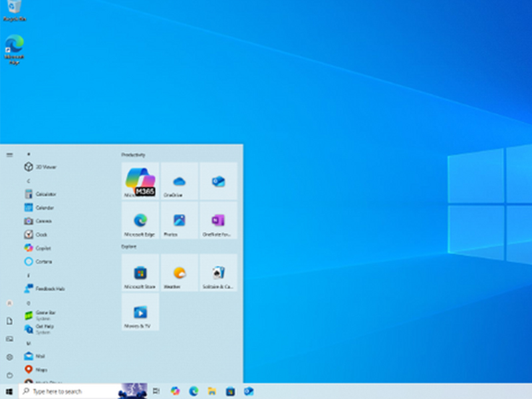Select the Explore group header
This screenshot has width=532, height=399.
click(x=129, y=247)
